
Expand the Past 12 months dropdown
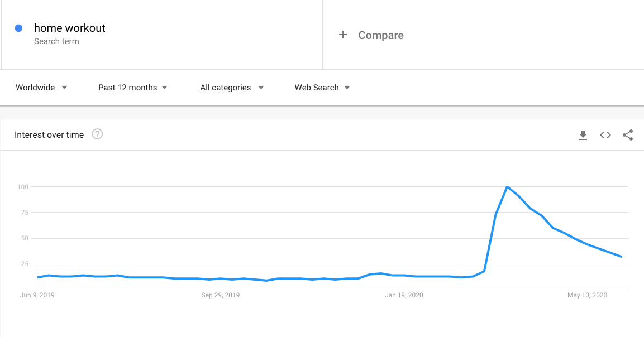coord(133,88)
